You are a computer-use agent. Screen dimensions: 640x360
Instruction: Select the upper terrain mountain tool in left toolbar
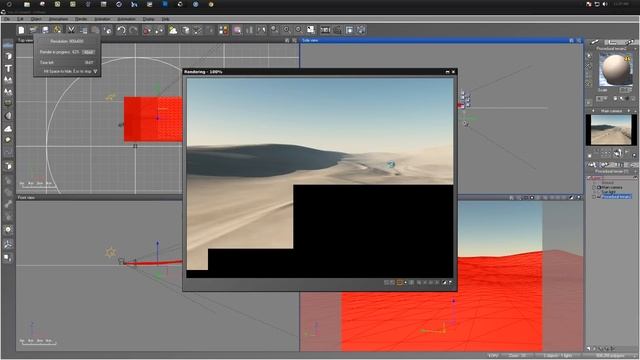coord(8,80)
